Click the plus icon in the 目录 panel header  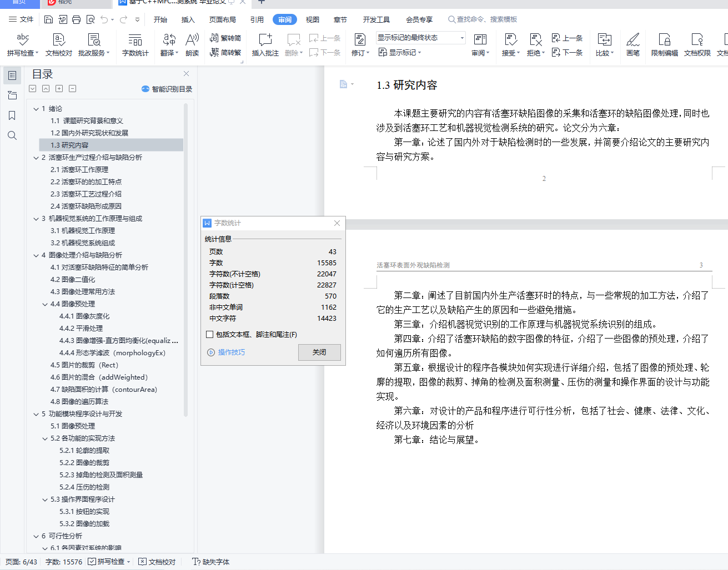(59, 89)
